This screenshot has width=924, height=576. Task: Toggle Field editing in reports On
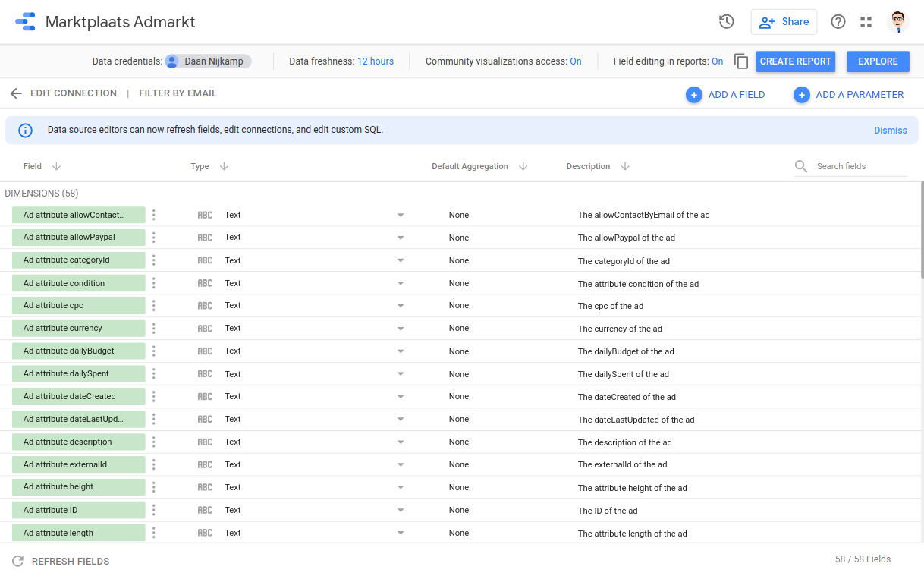click(717, 61)
